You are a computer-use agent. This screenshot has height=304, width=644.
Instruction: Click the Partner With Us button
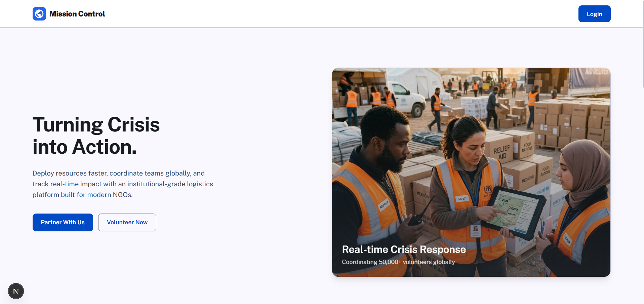[63, 222]
